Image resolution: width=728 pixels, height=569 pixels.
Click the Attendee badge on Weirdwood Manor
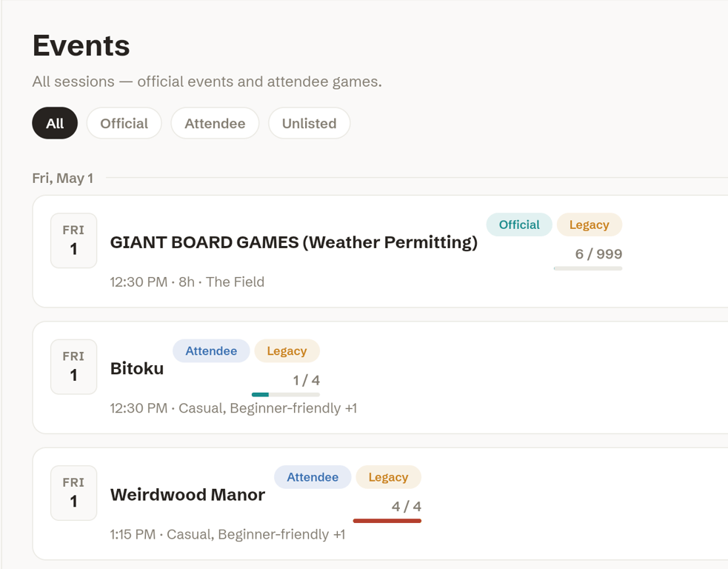[313, 477]
